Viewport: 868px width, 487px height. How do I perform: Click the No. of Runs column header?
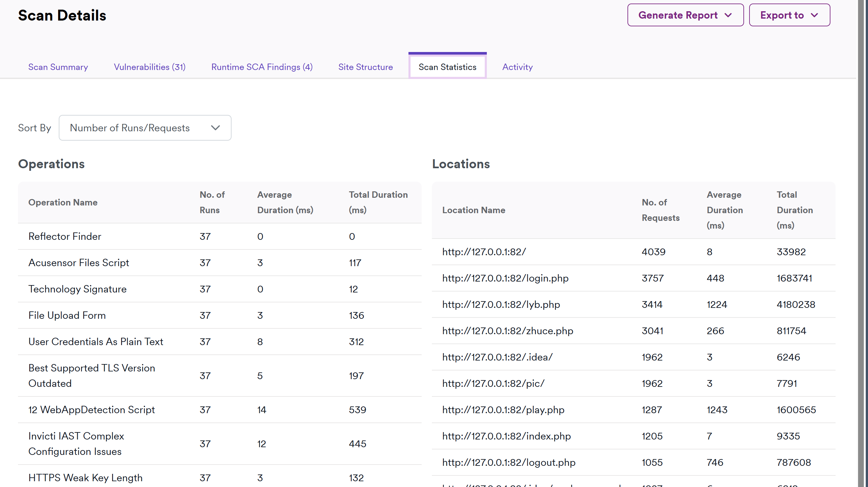pyautogui.click(x=212, y=203)
